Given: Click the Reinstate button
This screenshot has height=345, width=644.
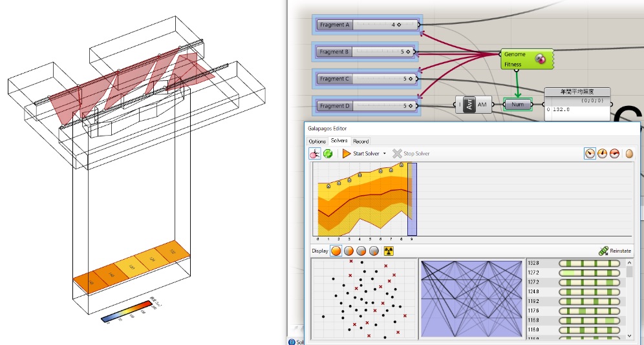Looking at the screenshot, I should [614, 251].
